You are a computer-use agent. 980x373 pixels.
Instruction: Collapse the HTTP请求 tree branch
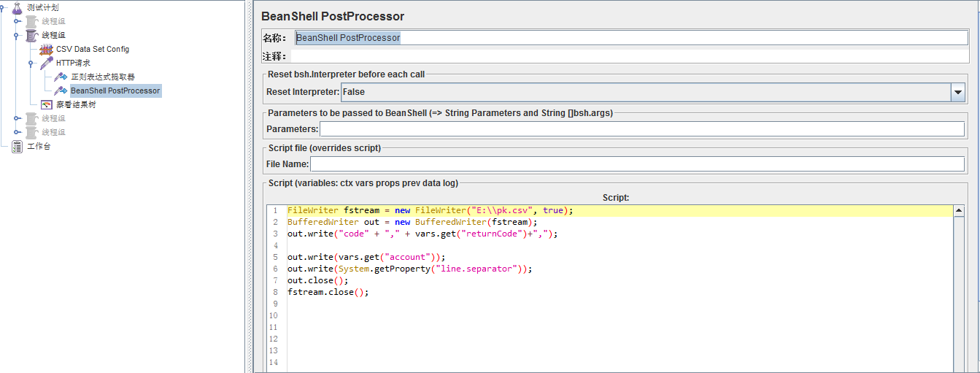[x=31, y=63]
